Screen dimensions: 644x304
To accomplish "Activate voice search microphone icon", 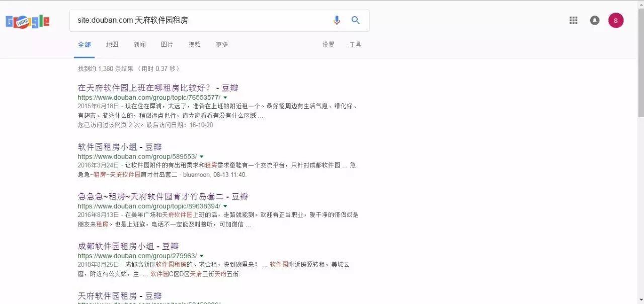I will pos(337,20).
